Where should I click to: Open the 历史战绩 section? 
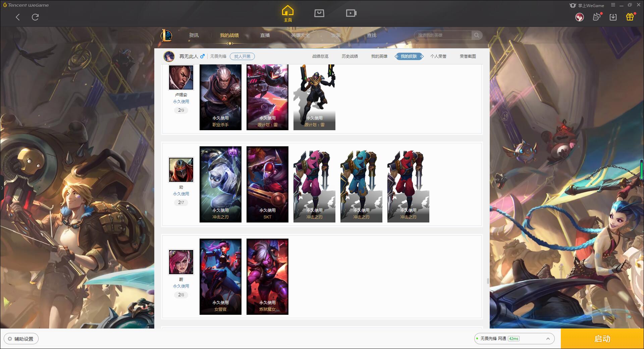point(350,56)
